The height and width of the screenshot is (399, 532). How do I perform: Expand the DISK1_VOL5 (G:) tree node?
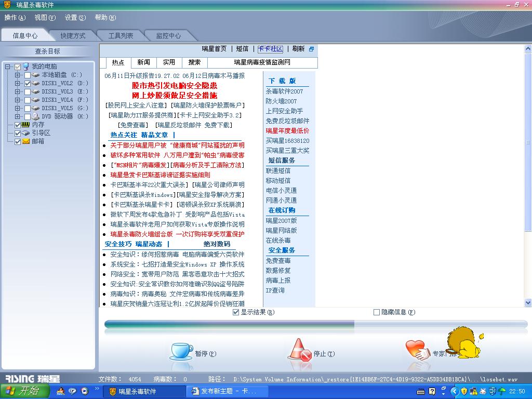coord(17,108)
